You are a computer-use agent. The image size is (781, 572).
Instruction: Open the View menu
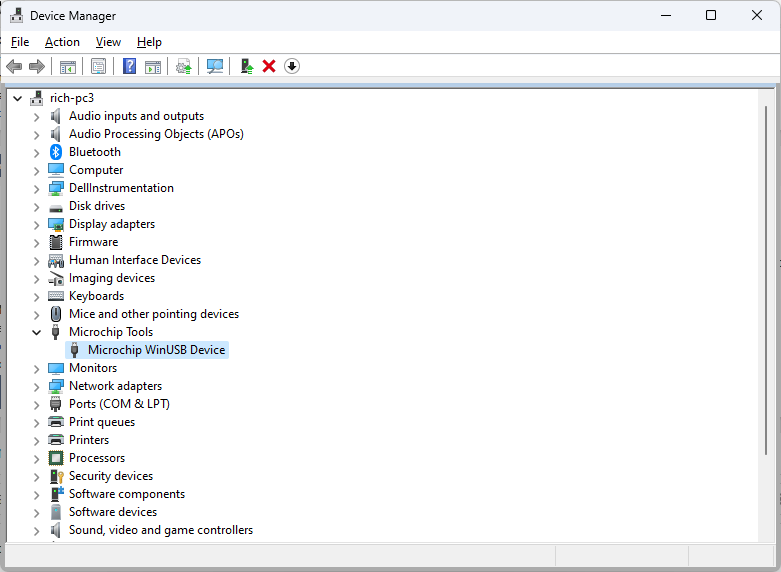[108, 42]
